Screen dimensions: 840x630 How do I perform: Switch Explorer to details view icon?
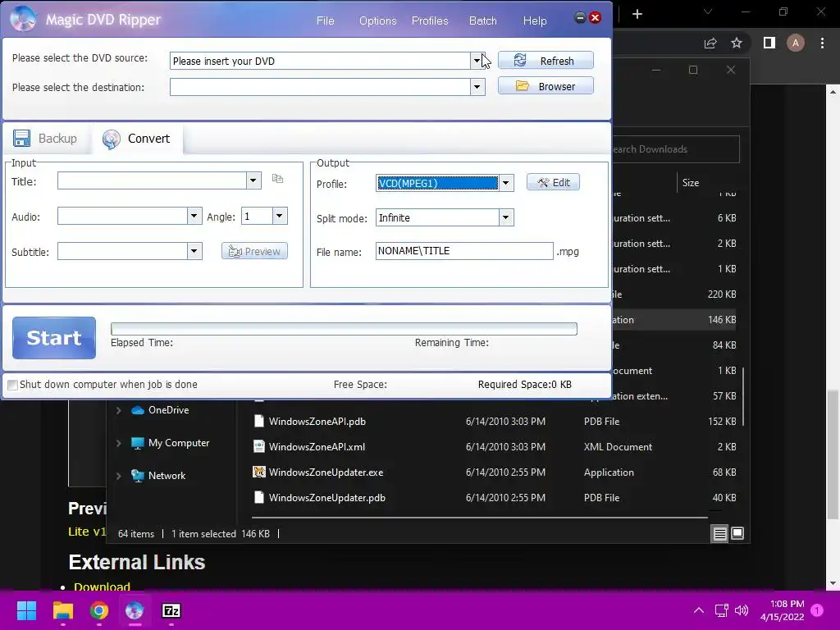pyautogui.click(x=719, y=533)
